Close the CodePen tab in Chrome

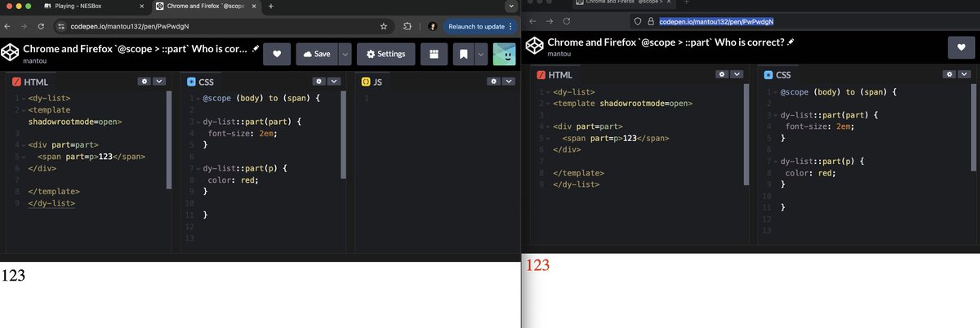253,7
